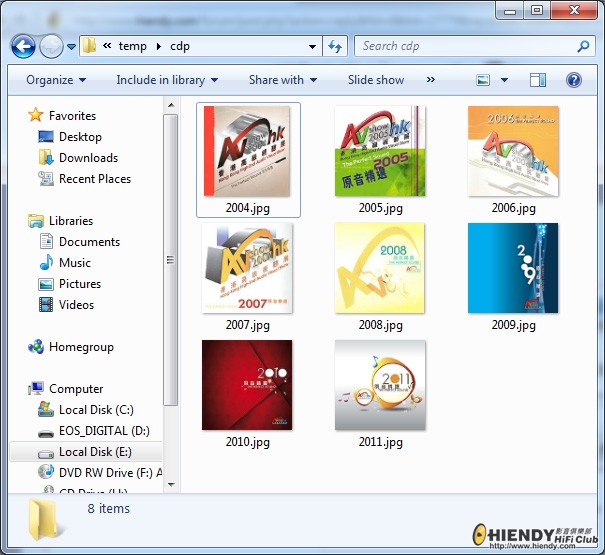Click the EOS_DIGITAL drive icon
605x555 pixels.
tap(46, 433)
